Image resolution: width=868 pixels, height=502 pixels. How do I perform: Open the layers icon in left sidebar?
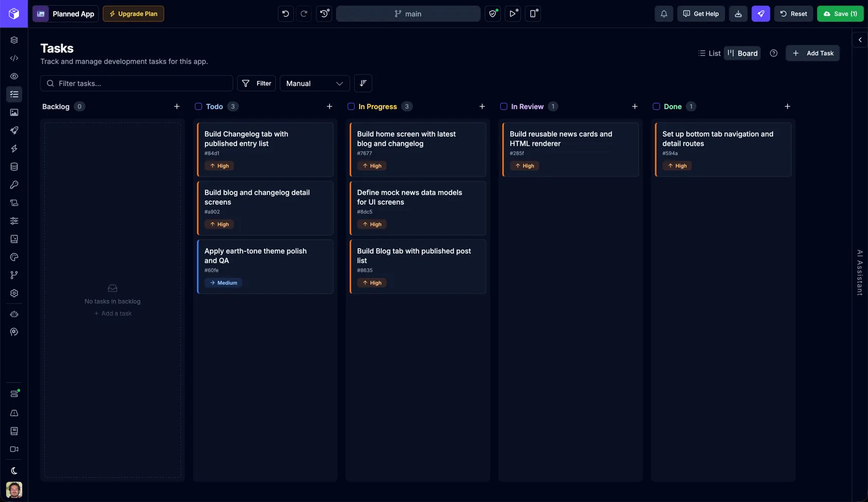(x=14, y=40)
